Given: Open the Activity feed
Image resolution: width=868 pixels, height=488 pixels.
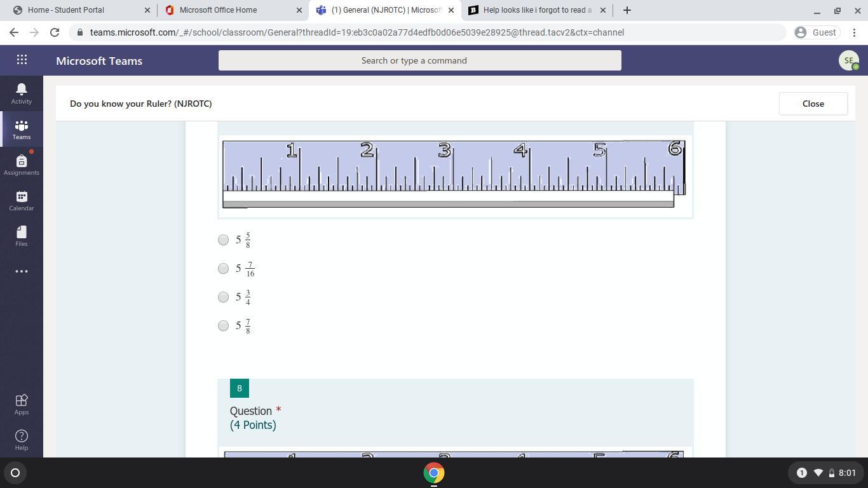Looking at the screenshot, I should (21, 93).
